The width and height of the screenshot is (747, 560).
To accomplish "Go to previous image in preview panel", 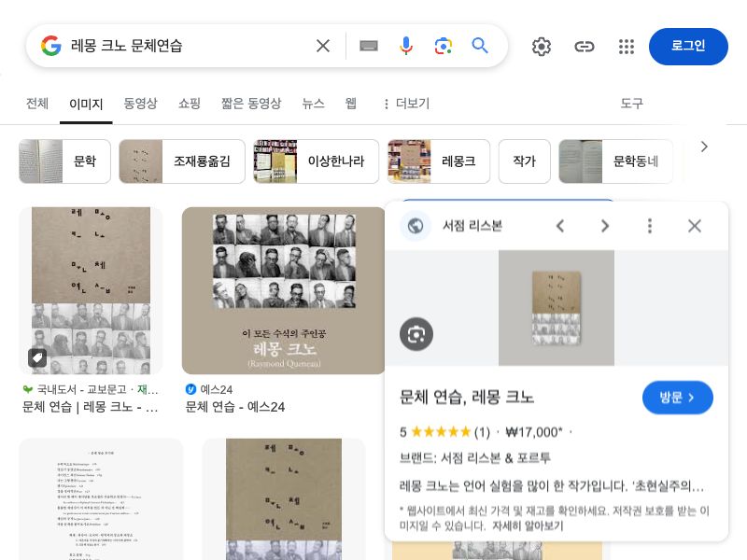I will pyautogui.click(x=560, y=226).
